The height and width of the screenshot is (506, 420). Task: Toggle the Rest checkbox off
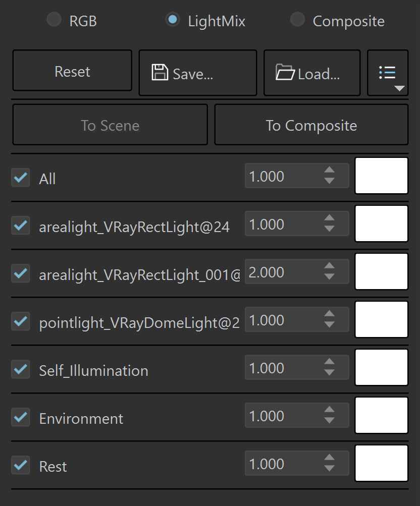[x=21, y=465]
